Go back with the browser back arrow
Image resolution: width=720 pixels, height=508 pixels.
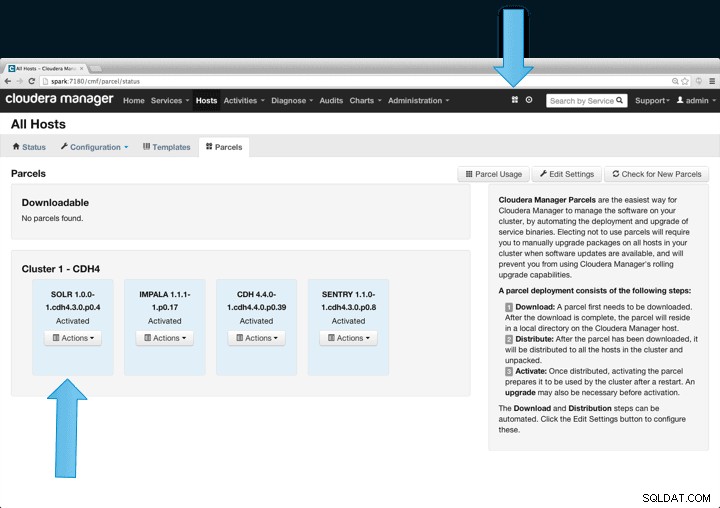point(8,81)
